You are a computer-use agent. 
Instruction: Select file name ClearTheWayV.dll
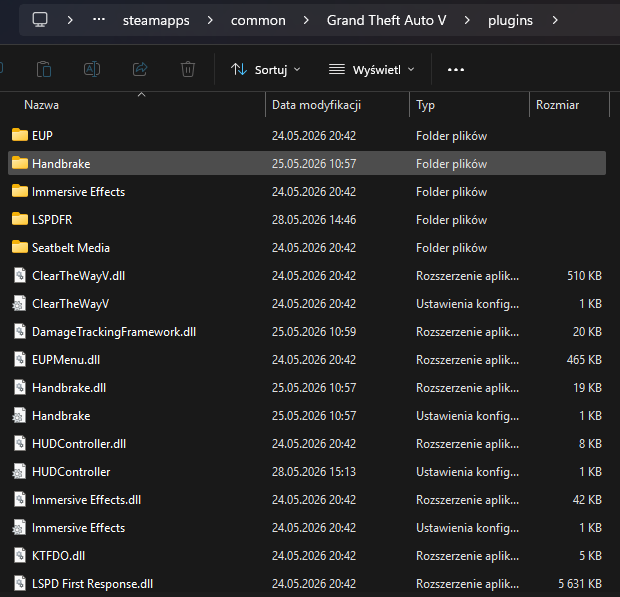click(x=79, y=276)
